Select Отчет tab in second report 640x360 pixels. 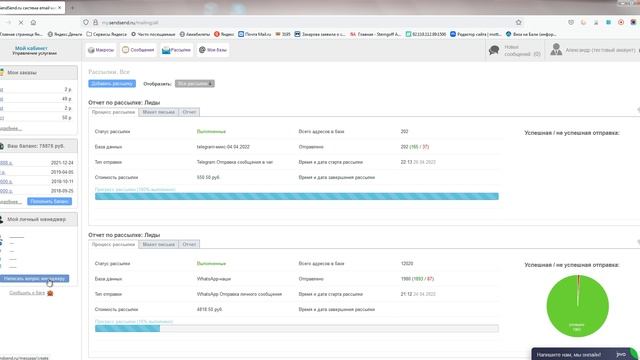pyautogui.click(x=189, y=244)
